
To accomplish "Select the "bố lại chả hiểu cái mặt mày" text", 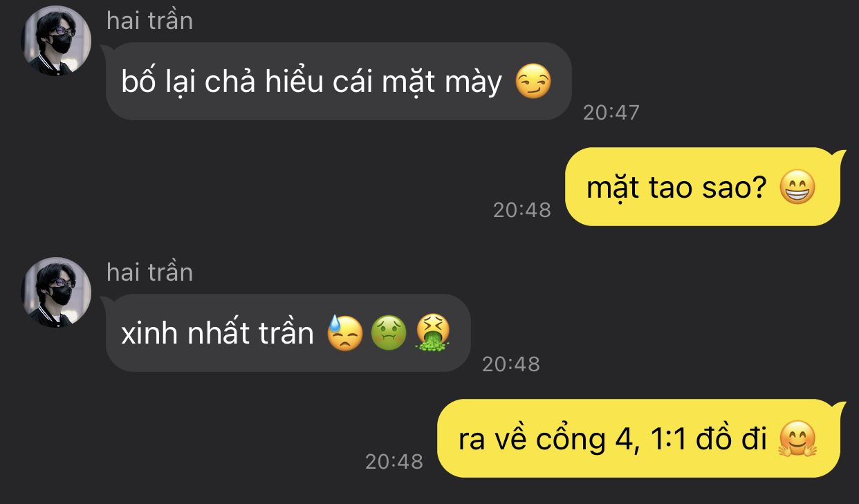I will (312, 83).
